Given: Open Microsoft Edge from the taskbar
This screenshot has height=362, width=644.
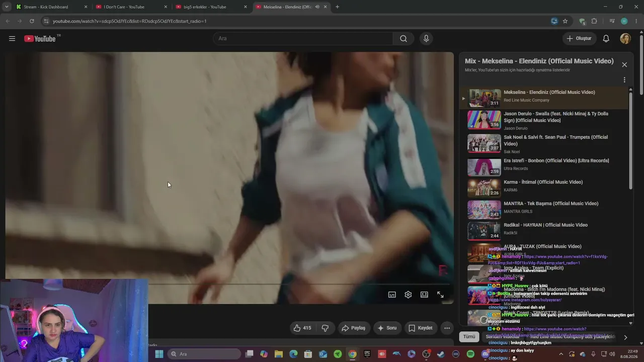Looking at the screenshot, I should point(293,354).
